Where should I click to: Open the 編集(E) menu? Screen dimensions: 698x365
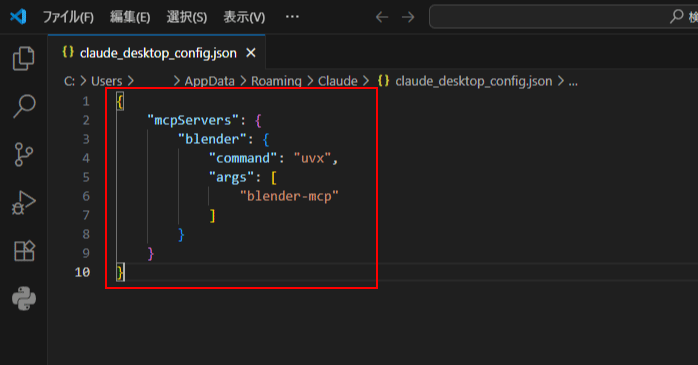(x=130, y=17)
